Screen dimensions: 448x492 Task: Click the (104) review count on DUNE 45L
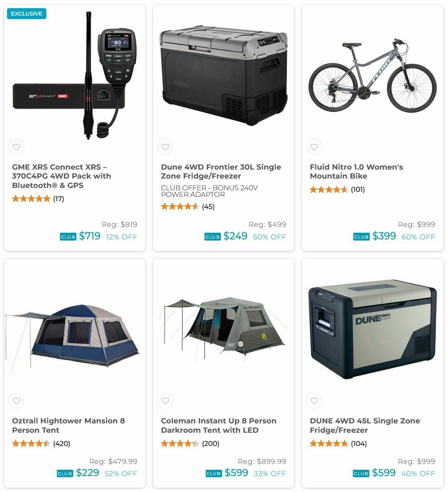point(359,444)
